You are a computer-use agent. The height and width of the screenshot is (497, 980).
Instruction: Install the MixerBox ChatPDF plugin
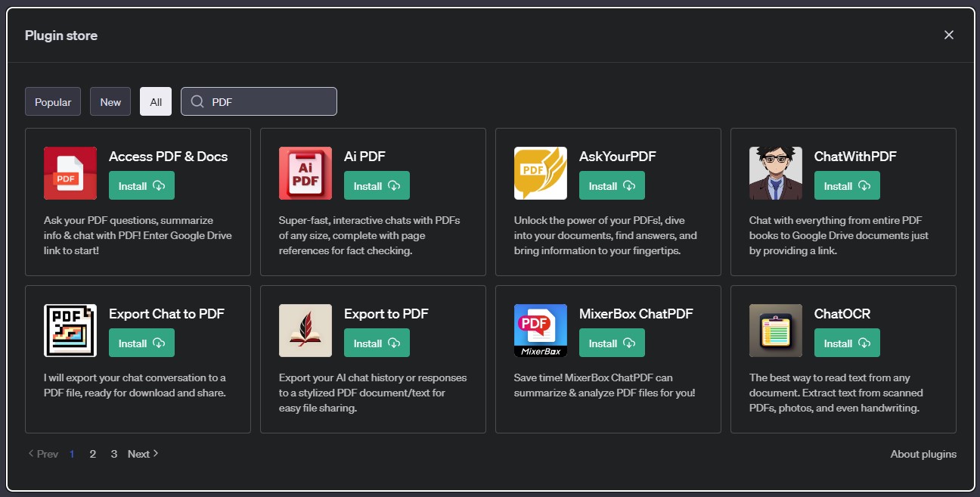point(612,343)
